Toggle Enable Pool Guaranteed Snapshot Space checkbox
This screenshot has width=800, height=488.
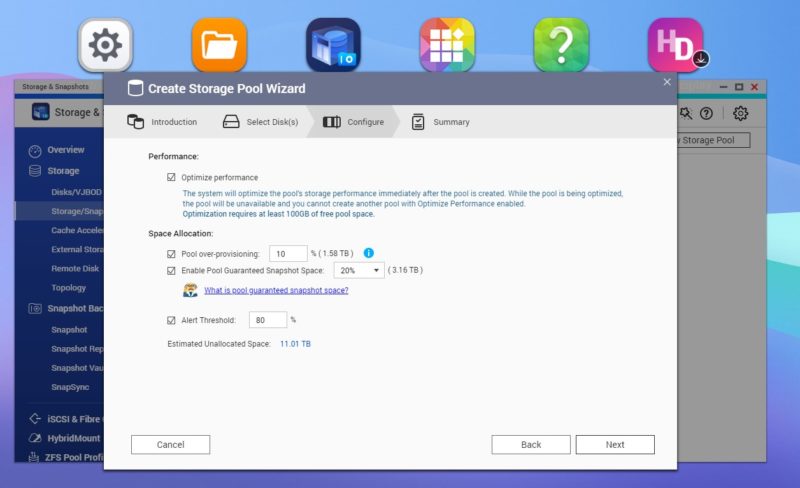coord(171,271)
